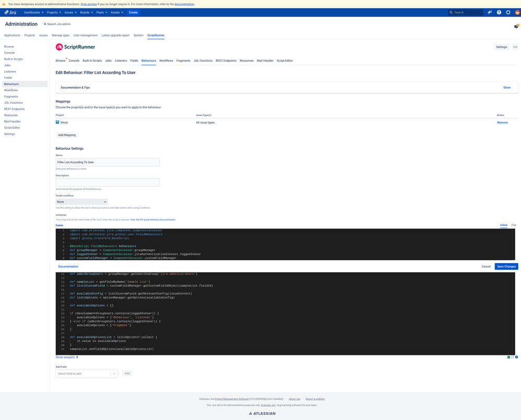Image resolution: width=521 pixels, height=420 pixels.
Task: Click the editor help icon at bottom right
Action: click(x=517, y=357)
